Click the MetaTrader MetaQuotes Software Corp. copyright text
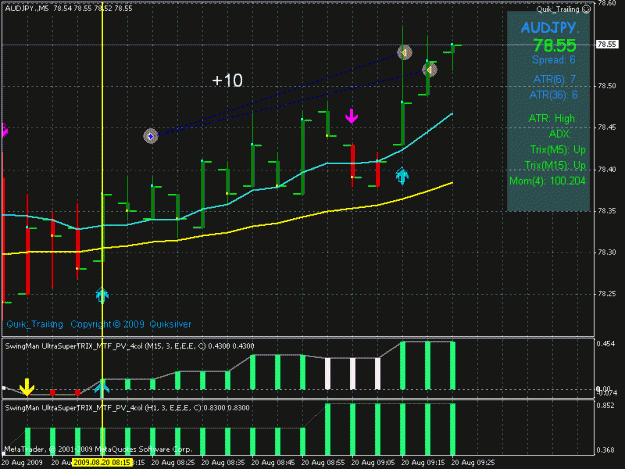This screenshot has height=469, width=625. 98,449
